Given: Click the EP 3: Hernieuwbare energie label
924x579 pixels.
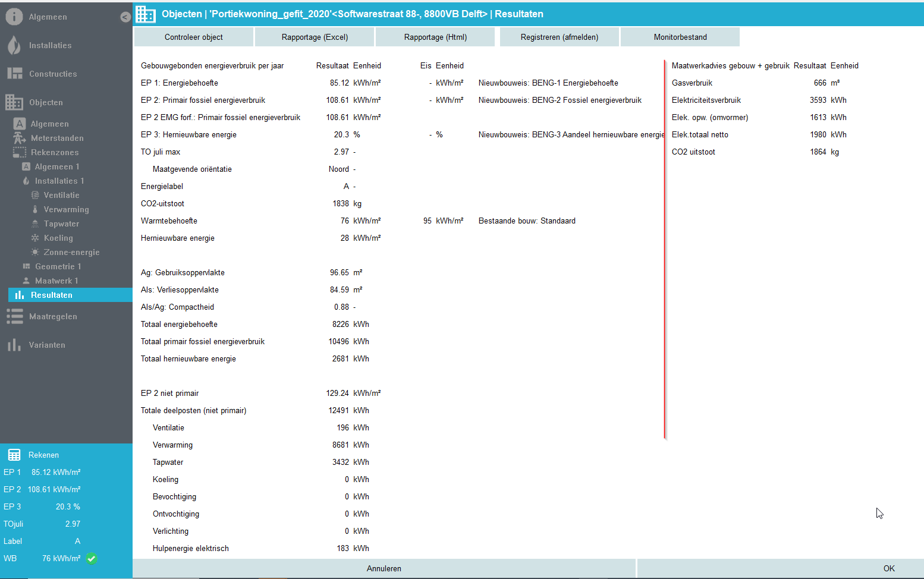Looking at the screenshot, I should click(188, 134).
